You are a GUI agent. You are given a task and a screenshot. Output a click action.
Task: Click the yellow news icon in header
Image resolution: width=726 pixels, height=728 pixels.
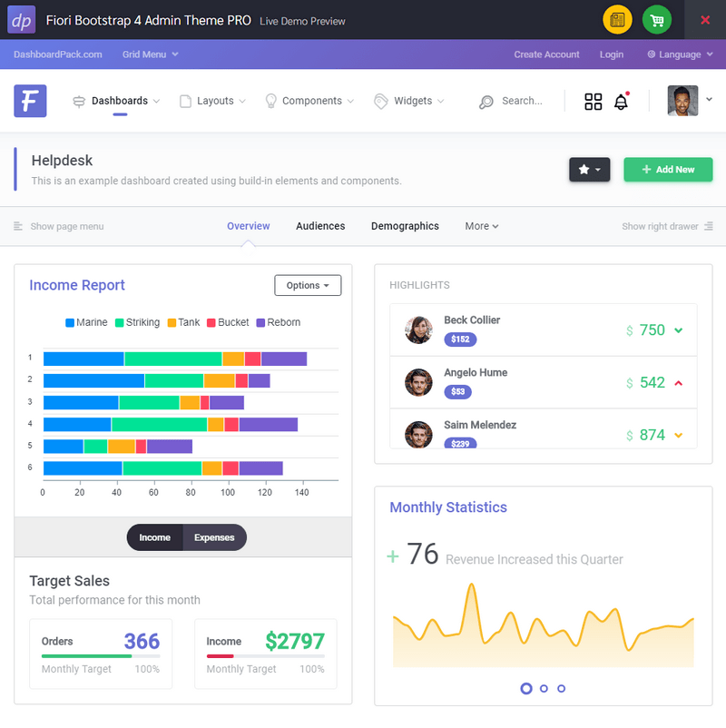coord(617,20)
